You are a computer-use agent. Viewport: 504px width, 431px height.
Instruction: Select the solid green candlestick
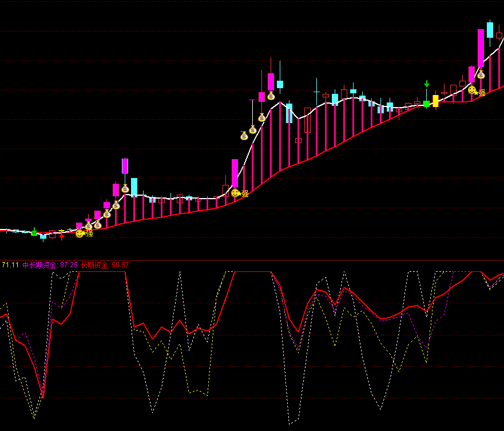(x=426, y=104)
